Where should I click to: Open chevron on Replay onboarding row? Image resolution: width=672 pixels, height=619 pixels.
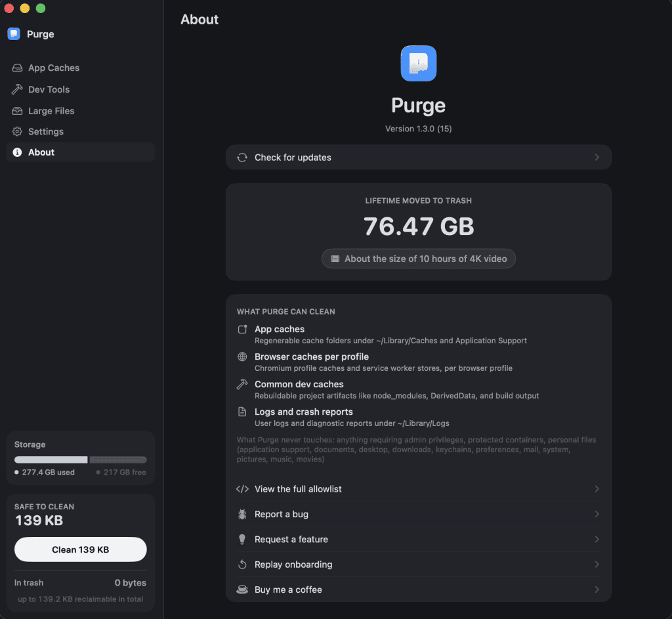pyautogui.click(x=597, y=564)
